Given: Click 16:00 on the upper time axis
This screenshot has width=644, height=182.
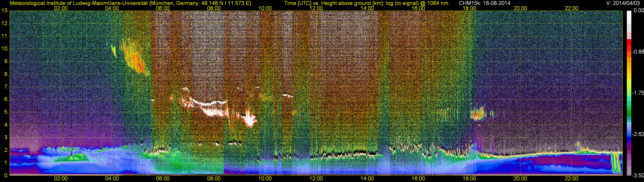Looking at the screenshot, I should [418, 8].
